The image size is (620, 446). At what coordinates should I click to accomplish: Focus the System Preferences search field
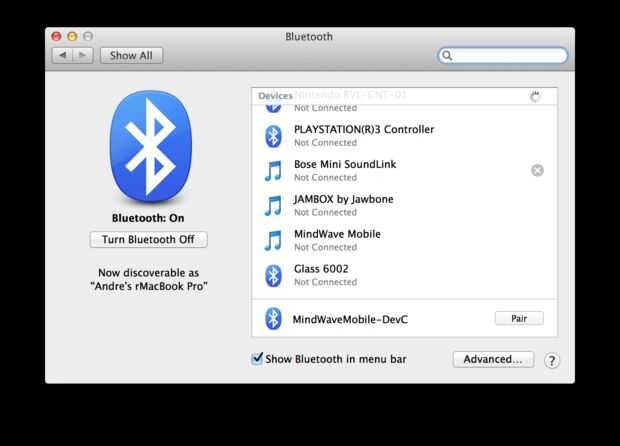(503, 55)
